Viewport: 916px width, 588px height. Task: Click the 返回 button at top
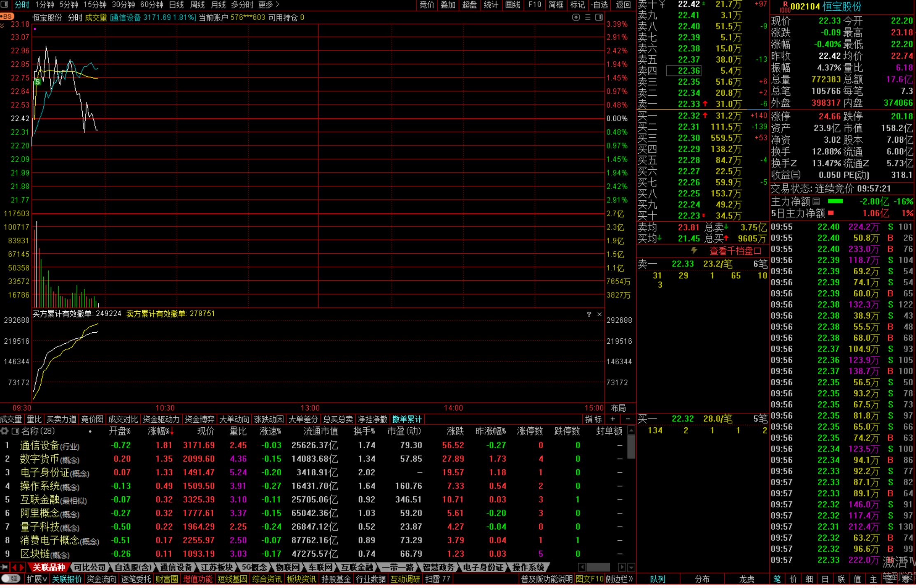[623, 5]
